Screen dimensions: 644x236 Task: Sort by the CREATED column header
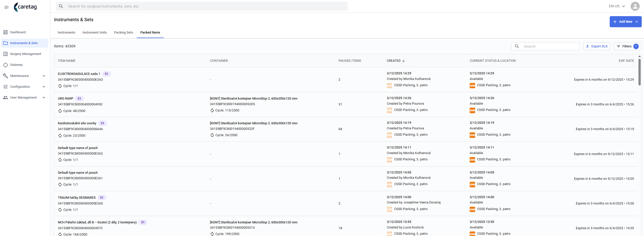click(x=393, y=61)
